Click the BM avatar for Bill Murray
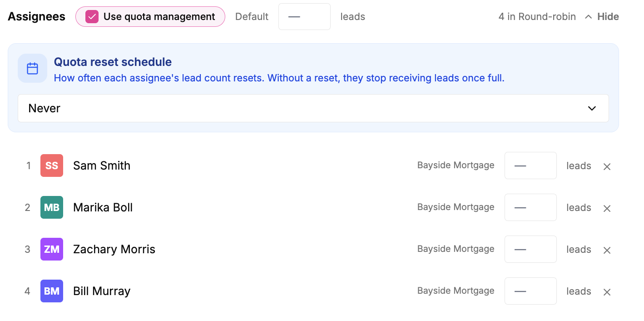Image resolution: width=644 pixels, height=321 pixels. coord(52,291)
